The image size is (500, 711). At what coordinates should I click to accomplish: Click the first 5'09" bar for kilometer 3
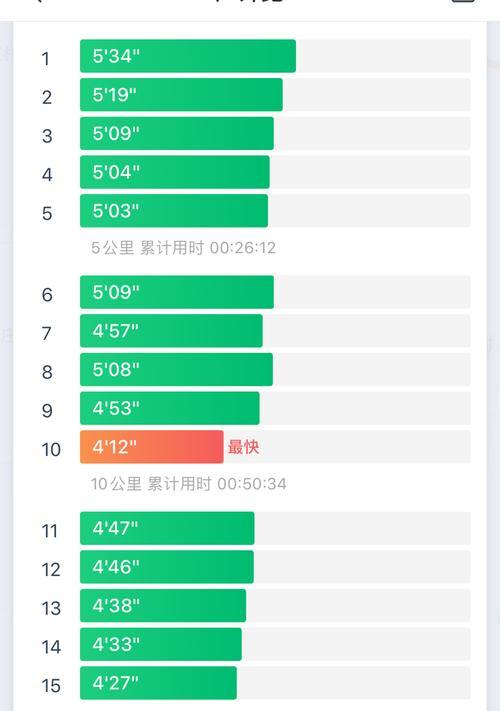click(x=177, y=134)
